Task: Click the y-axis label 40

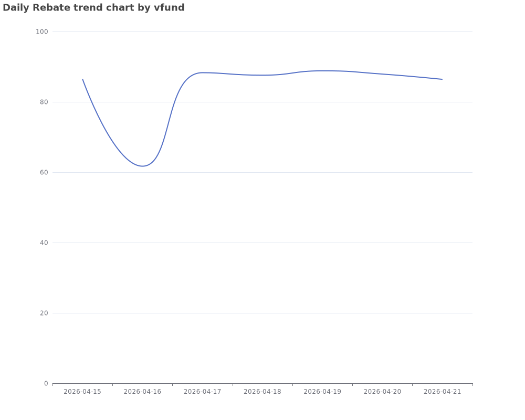Action: pyautogui.click(x=44, y=243)
